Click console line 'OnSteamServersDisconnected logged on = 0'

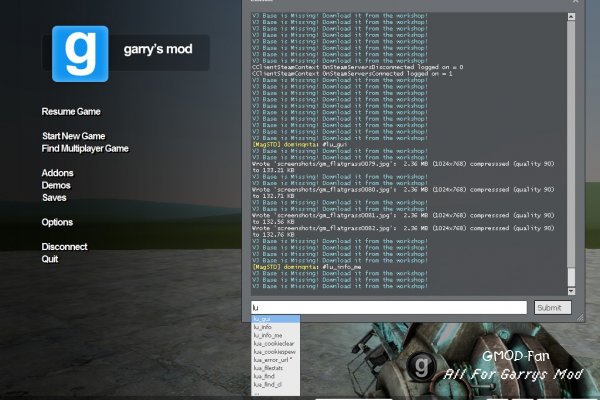tap(357, 67)
